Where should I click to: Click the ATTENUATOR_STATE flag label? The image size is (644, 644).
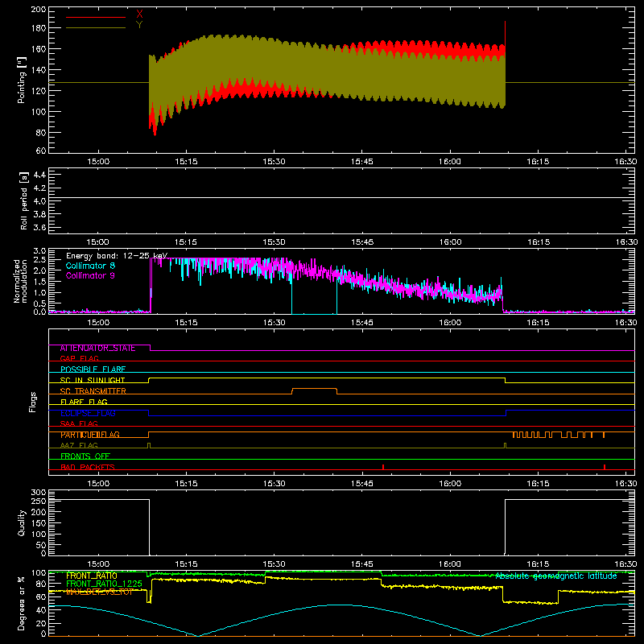tap(97, 349)
